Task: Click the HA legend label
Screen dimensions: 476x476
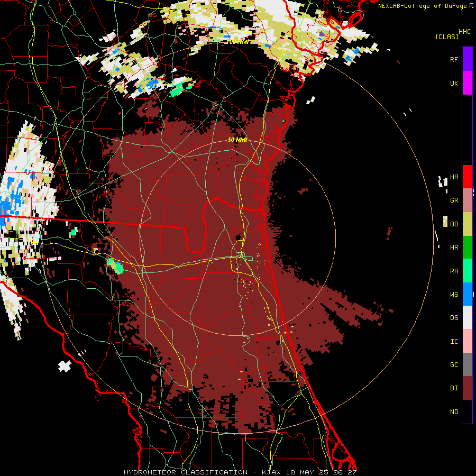Action: [454, 177]
